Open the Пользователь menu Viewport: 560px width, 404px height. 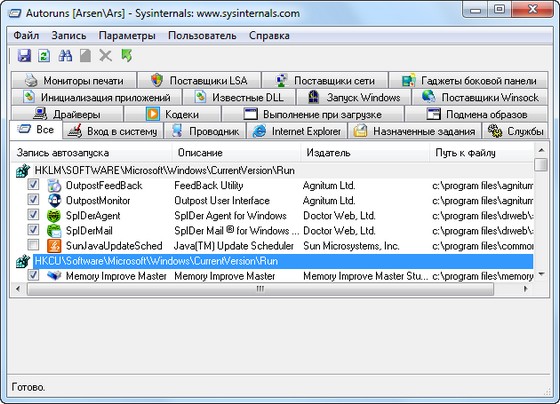coord(202,36)
